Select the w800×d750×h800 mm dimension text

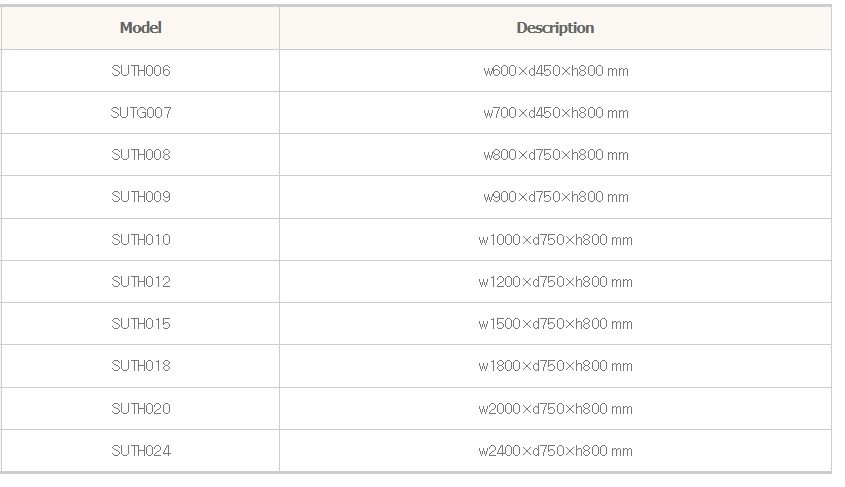click(x=555, y=155)
